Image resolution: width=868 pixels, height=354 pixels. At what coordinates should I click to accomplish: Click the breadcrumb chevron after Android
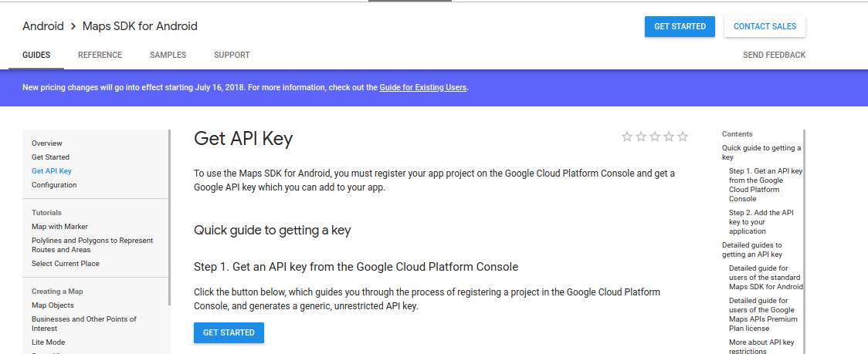(73, 26)
